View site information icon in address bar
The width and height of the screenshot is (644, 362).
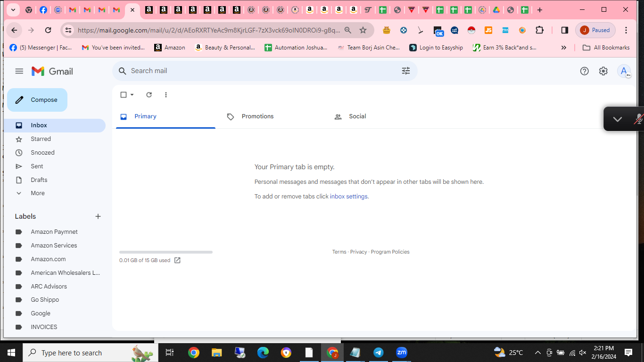click(x=68, y=30)
